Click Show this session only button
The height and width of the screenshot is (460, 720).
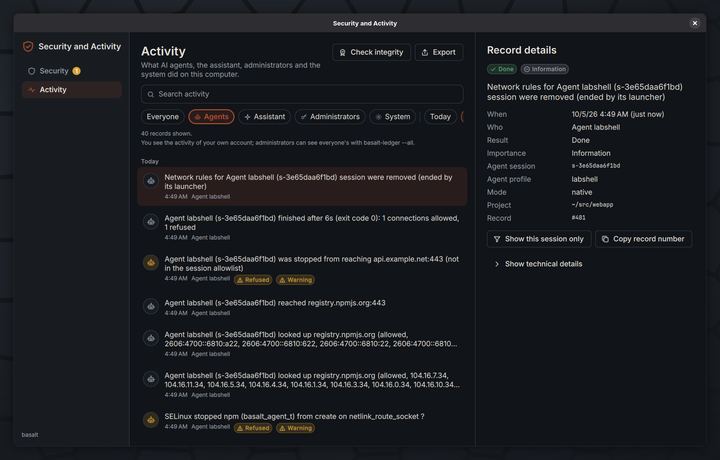[x=539, y=239]
